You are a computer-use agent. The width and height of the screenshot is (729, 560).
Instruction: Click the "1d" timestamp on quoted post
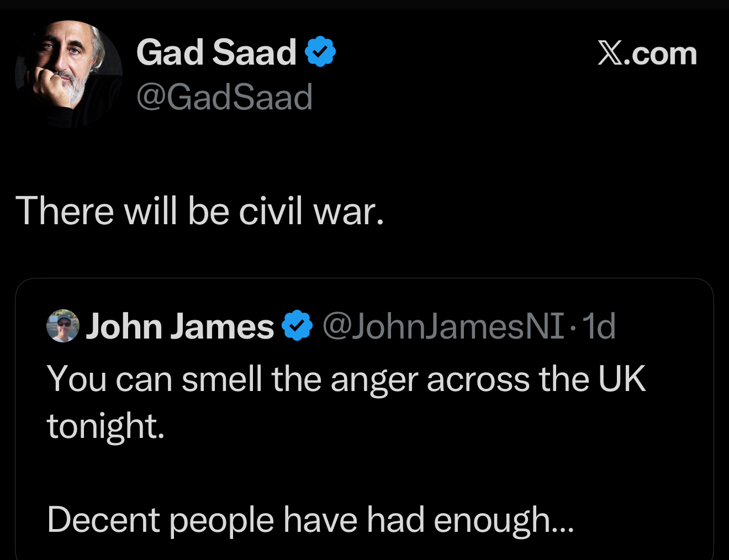coord(599,326)
